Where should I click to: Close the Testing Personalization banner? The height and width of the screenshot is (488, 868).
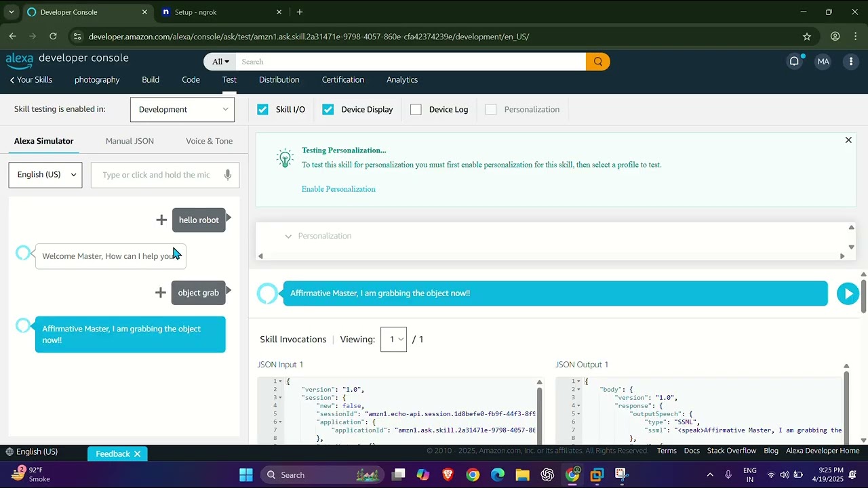(848, 140)
